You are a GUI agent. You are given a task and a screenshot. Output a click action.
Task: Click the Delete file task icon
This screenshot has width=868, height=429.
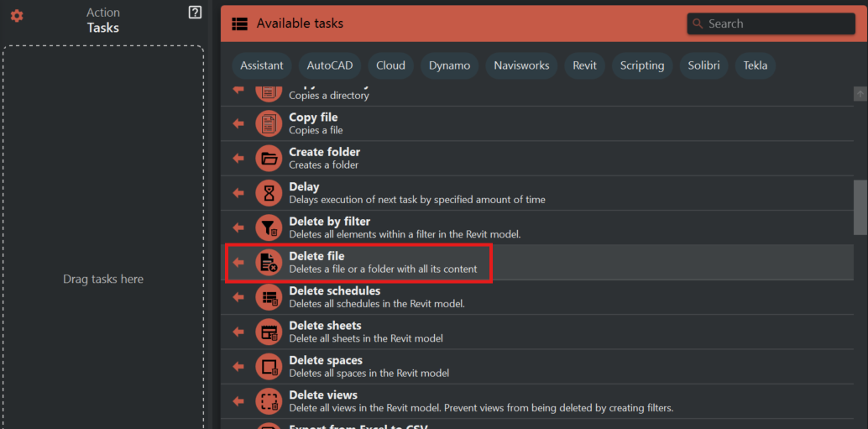pyautogui.click(x=269, y=263)
